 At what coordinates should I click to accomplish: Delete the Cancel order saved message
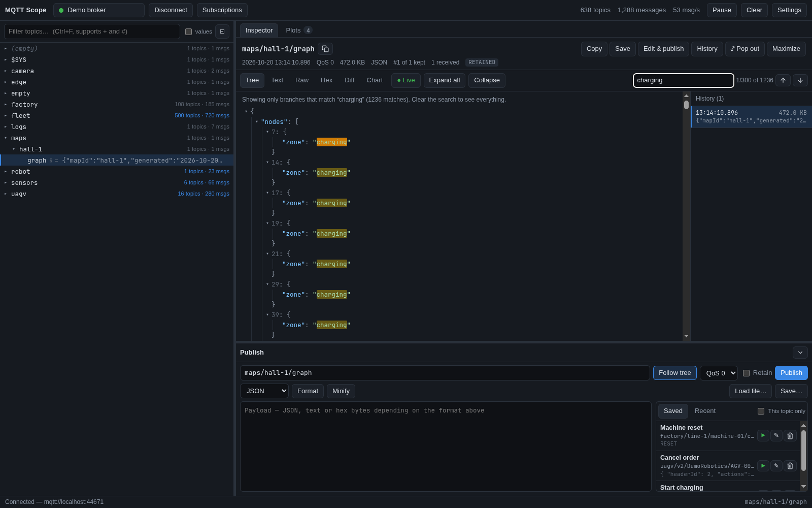tap(790, 466)
